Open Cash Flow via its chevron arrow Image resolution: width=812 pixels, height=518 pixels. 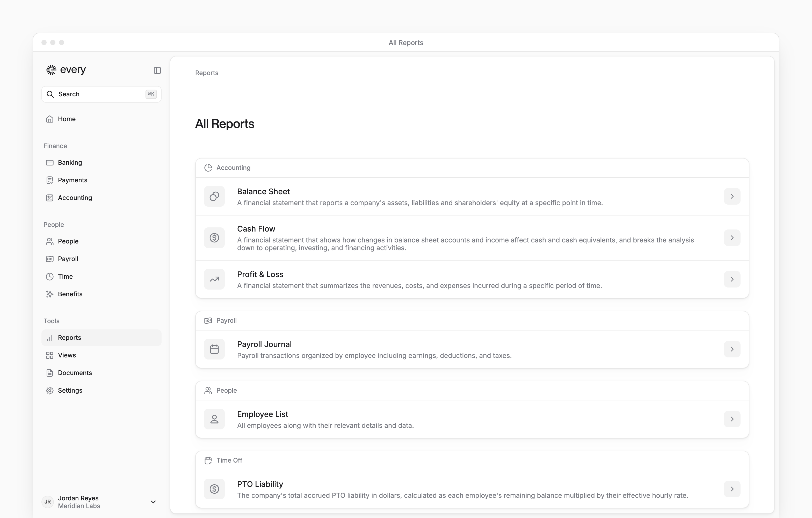[x=732, y=238]
